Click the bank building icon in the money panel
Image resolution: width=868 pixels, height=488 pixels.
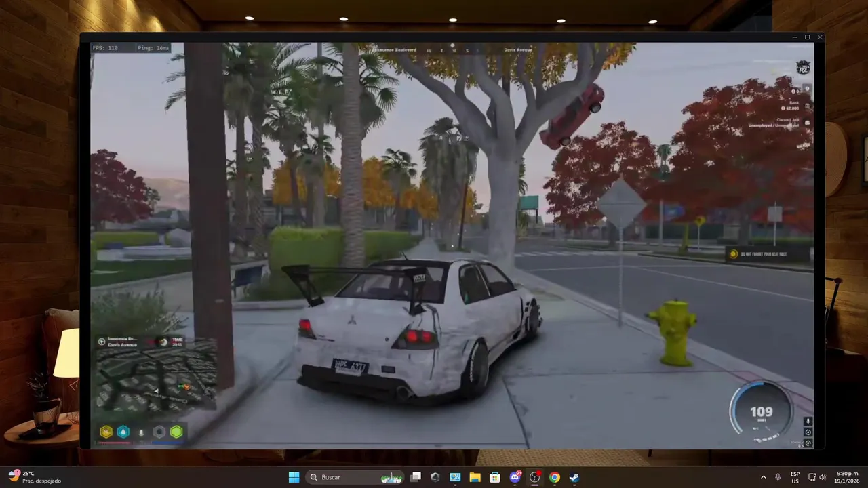(x=807, y=106)
